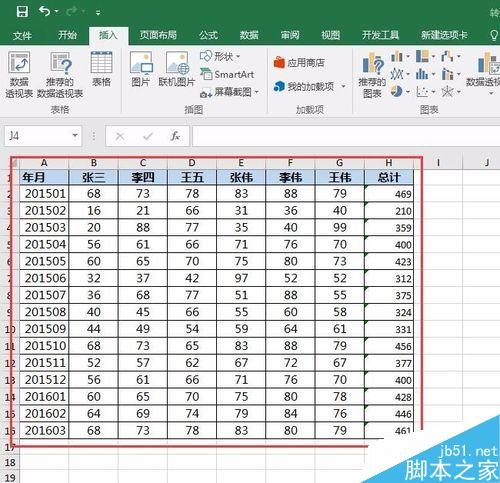Insert a line or area chart

[x=400, y=74]
